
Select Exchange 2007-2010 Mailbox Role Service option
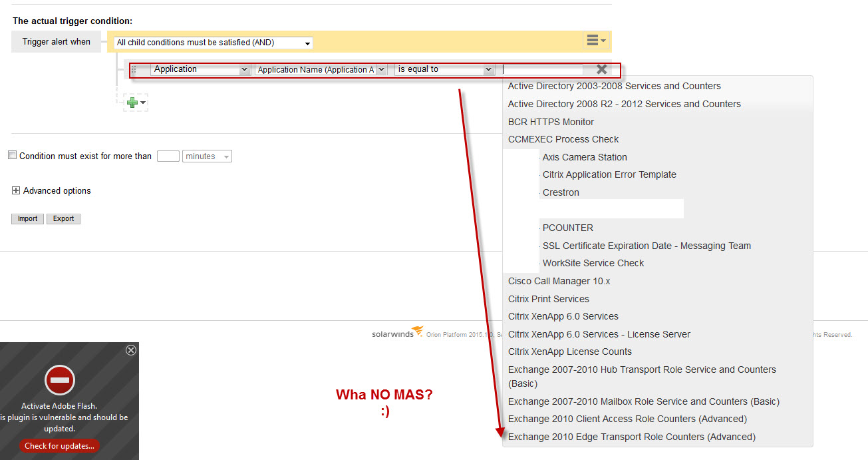tap(644, 401)
